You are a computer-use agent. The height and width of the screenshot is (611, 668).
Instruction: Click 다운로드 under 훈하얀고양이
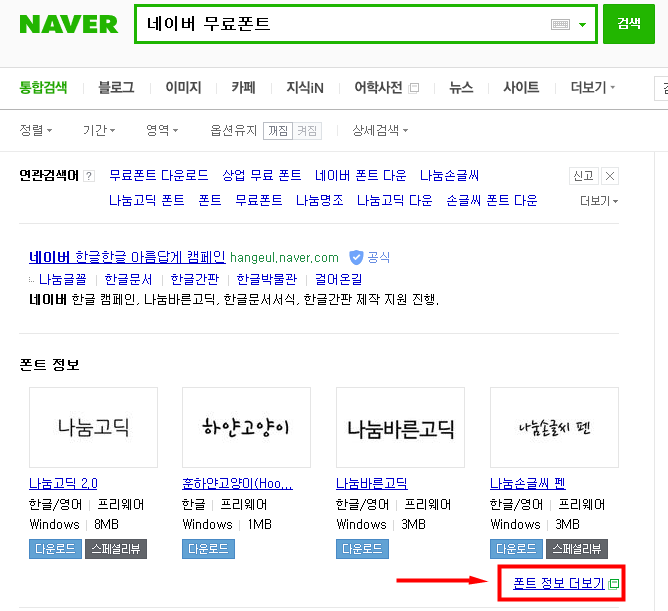pyautogui.click(x=208, y=549)
